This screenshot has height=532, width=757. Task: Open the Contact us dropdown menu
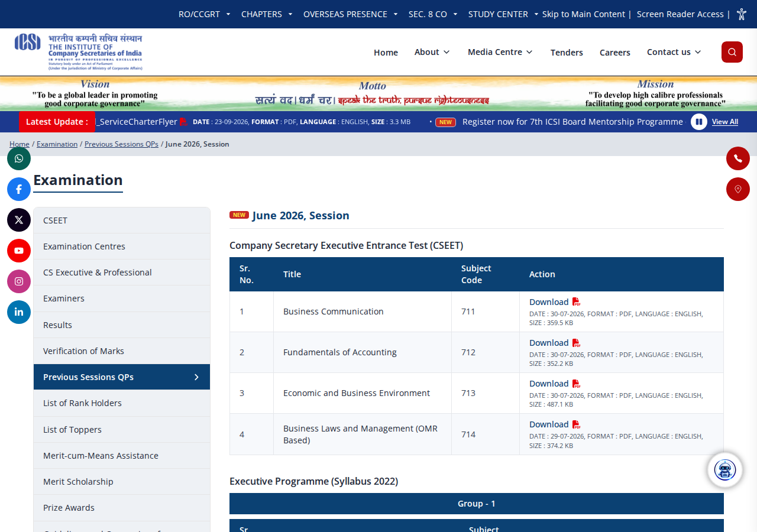674,52
